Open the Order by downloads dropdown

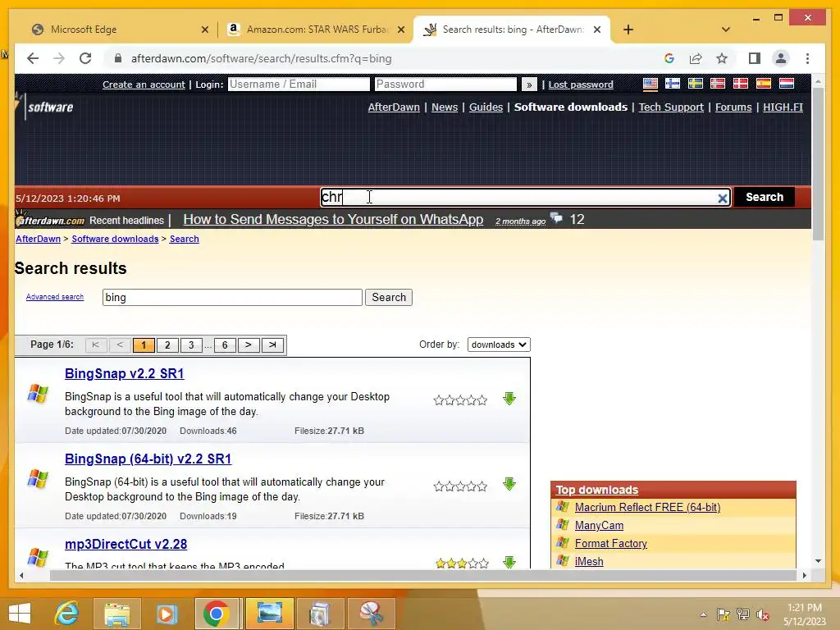(x=499, y=345)
